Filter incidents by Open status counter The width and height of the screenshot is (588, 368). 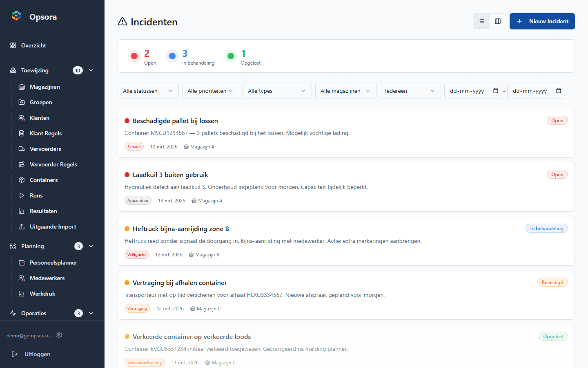pyautogui.click(x=143, y=56)
